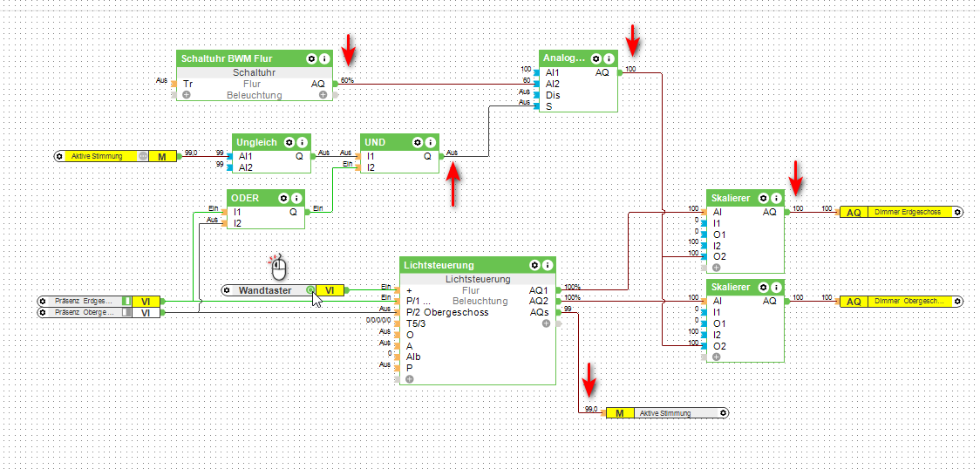Open settings gear of the UND block
Screen dimensions: 980x469
[x=418, y=142]
